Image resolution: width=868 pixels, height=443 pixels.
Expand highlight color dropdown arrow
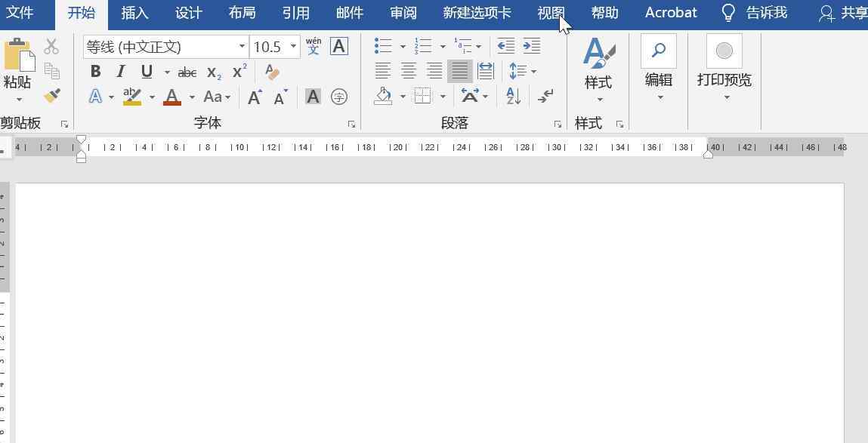pos(152,97)
